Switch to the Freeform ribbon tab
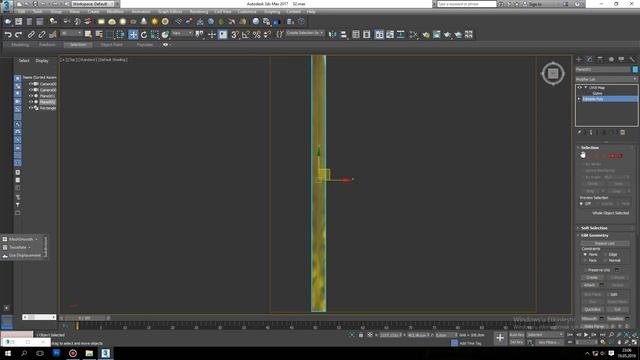Image resolution: width=640 pixels, height=360 pixels. click(47, 45)
